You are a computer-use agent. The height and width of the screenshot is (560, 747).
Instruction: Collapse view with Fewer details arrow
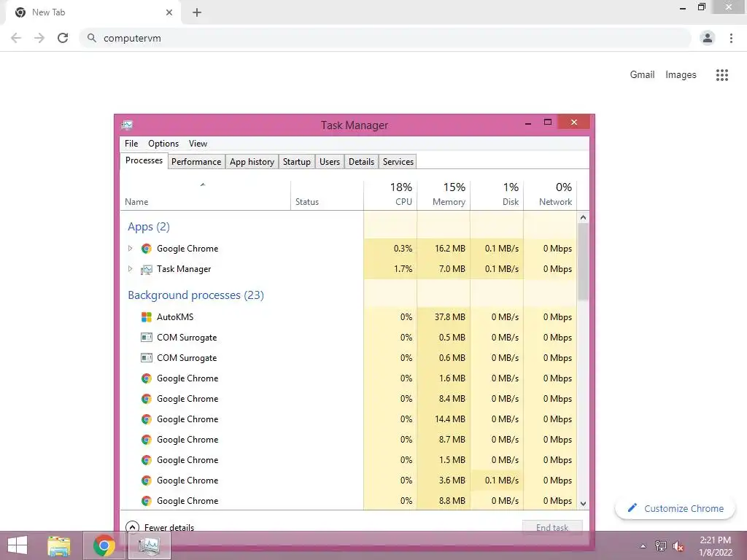point(132,527)
